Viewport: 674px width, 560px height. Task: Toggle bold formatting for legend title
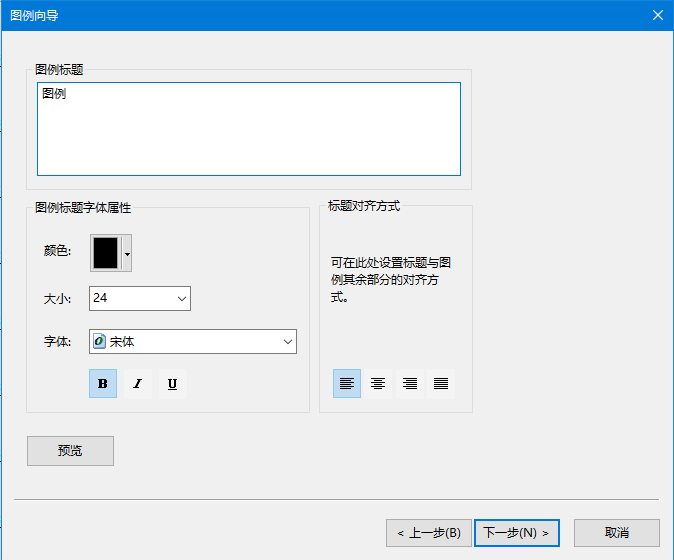pos(103,383)
